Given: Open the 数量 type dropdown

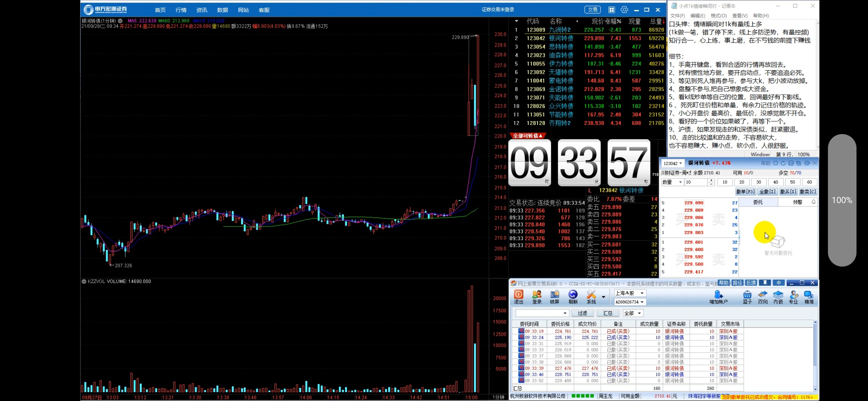Looking at the screenshot, I should coord(672,182).
